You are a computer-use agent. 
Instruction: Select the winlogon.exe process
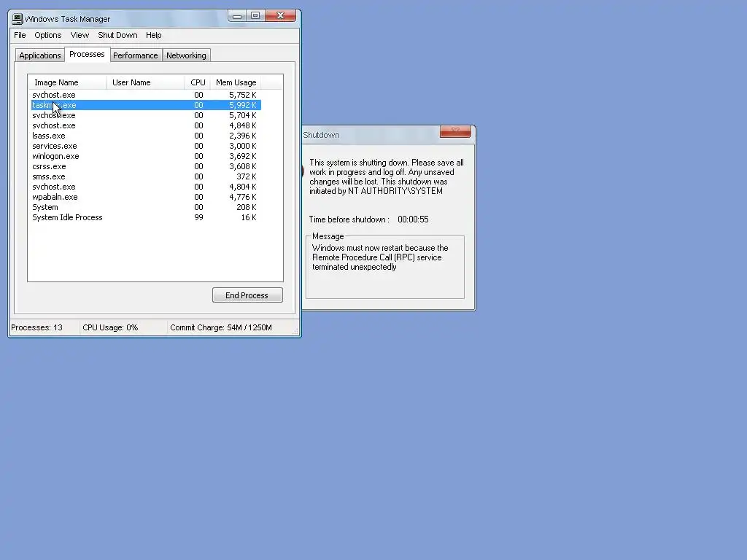146,156
